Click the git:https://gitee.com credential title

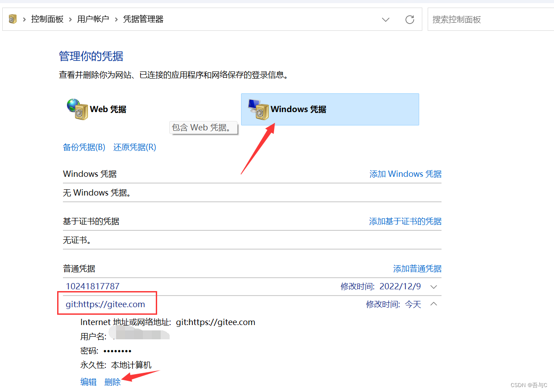click(105, 304)
